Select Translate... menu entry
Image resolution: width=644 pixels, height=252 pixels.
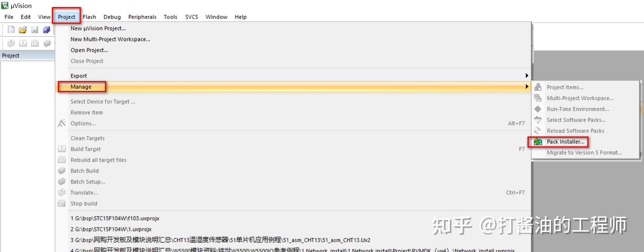293,193
